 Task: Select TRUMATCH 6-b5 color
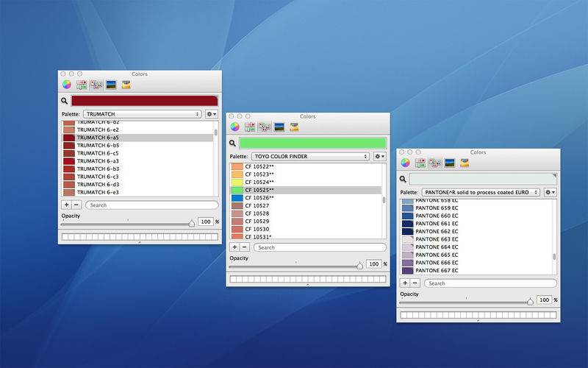point(137,145)
